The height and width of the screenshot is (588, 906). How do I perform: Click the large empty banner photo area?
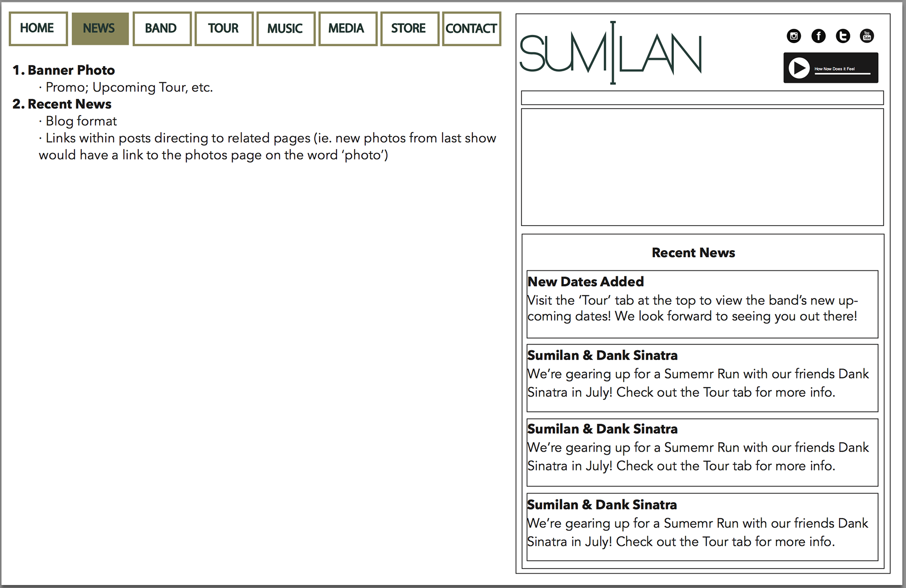click(702, 167)
